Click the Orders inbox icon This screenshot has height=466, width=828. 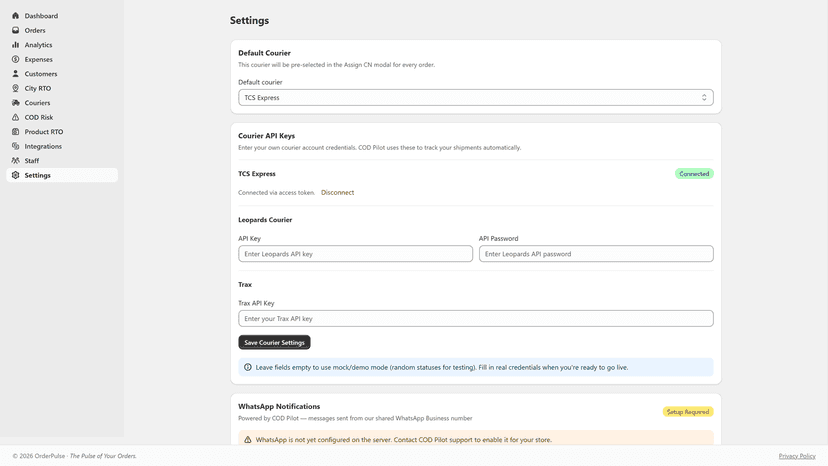pyautogui.click(x=15, y=30)
